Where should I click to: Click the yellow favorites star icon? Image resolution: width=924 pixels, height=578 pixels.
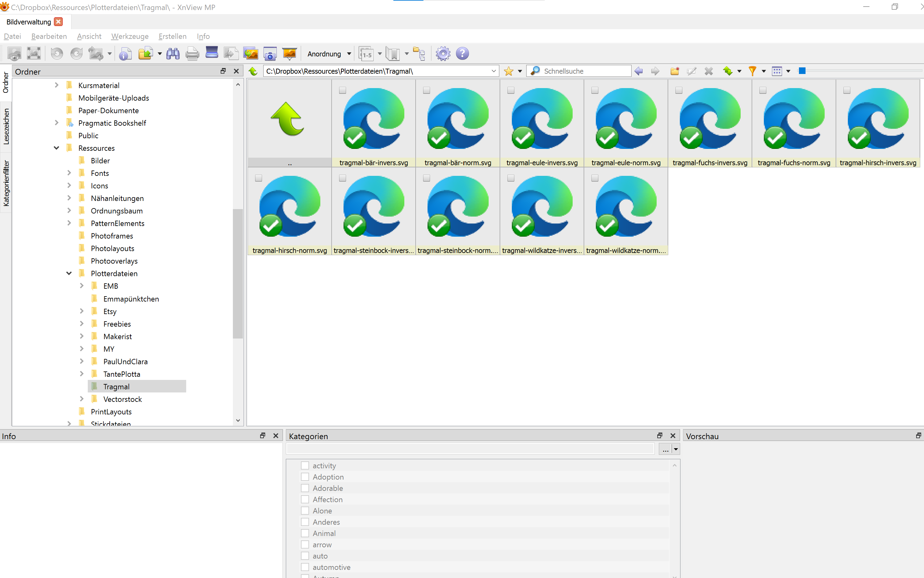(x=509, y=71)
